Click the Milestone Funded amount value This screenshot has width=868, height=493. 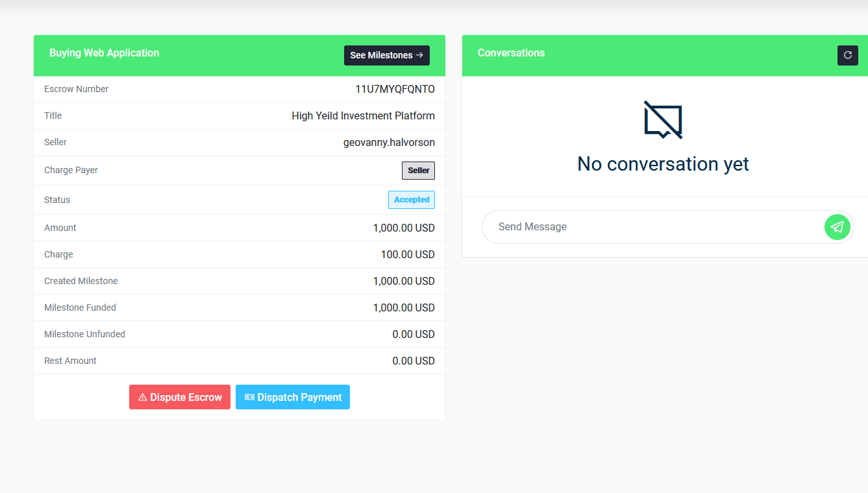(x=403, y=308)
